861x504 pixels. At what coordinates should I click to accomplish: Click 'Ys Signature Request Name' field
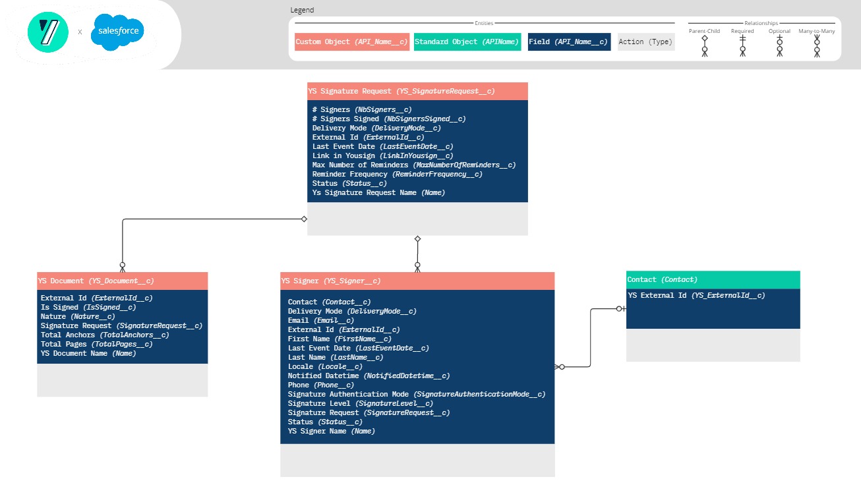(x=378, y=192)
